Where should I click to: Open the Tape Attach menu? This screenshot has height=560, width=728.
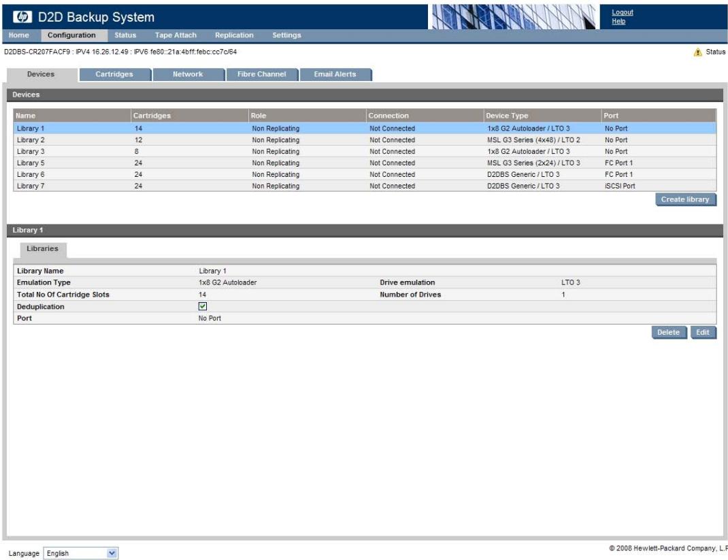pos(176,35)
